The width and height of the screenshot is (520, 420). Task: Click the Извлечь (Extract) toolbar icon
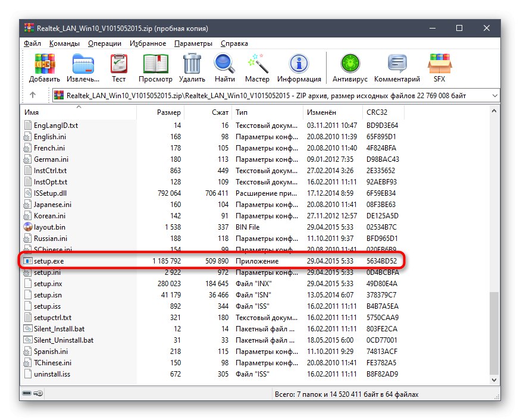tap(83, 64)
